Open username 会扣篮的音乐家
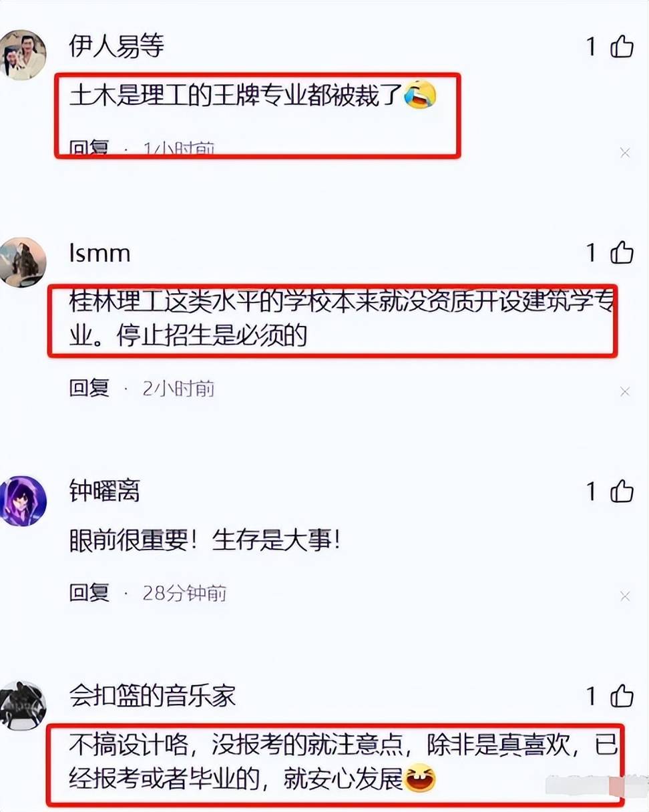Viewport: 649px width, 812px height. (x=153, y=696)
